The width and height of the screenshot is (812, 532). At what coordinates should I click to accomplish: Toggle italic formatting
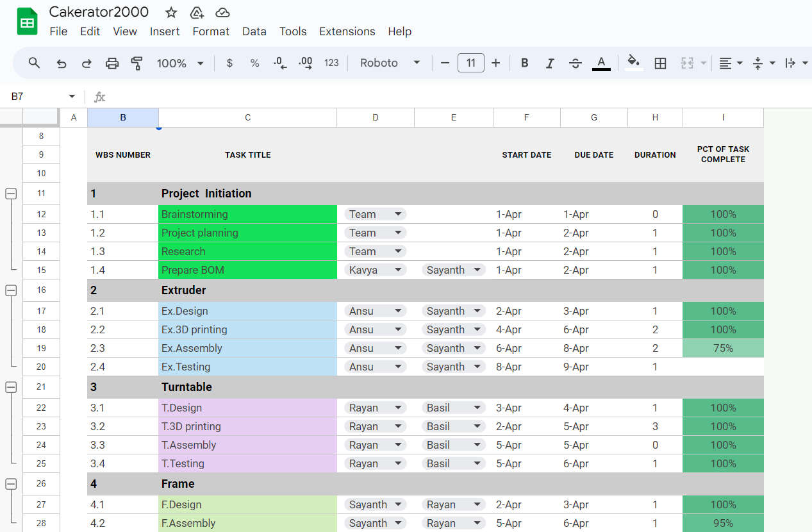point(549,63)
